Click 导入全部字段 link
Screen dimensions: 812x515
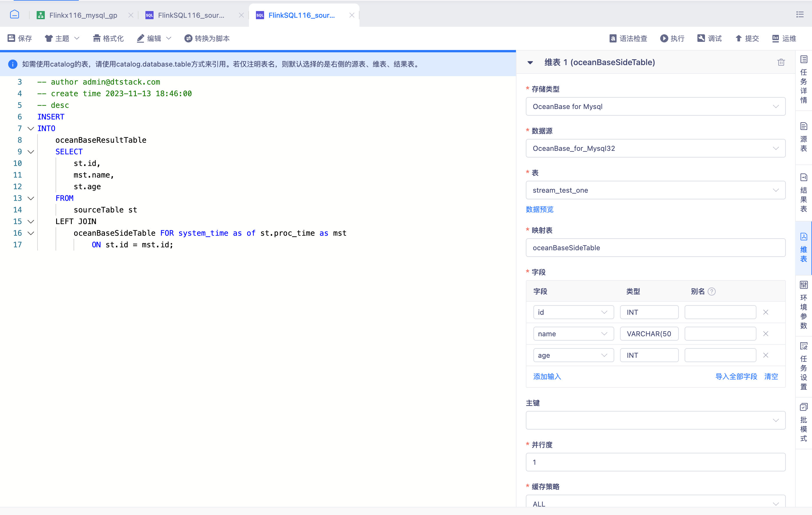736,376
